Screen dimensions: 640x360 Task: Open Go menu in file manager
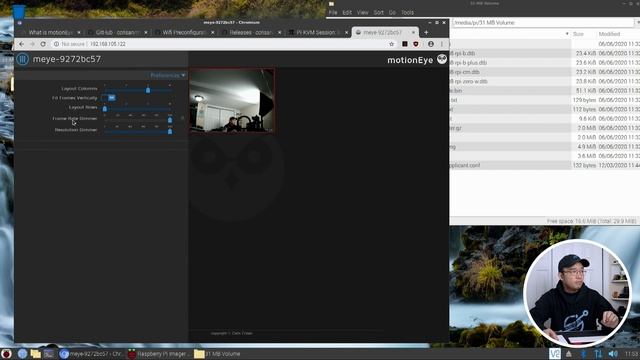click(x=392, y=13)
